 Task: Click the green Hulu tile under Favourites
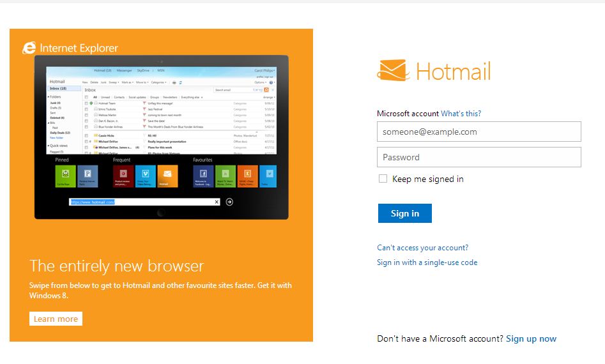pos(226,176)
